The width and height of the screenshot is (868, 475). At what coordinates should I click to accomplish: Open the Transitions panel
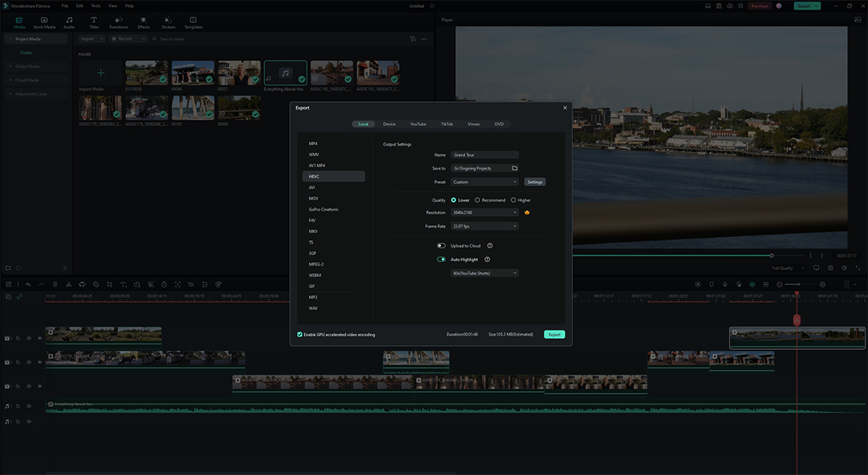(x=118, y=23)
